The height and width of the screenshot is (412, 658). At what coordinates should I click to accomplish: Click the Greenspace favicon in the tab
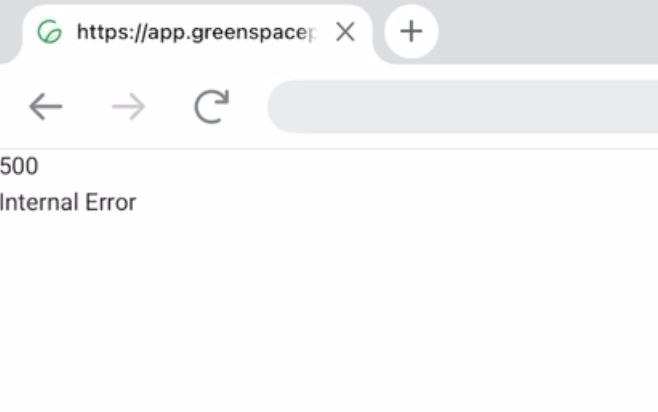tap(48, 32)
